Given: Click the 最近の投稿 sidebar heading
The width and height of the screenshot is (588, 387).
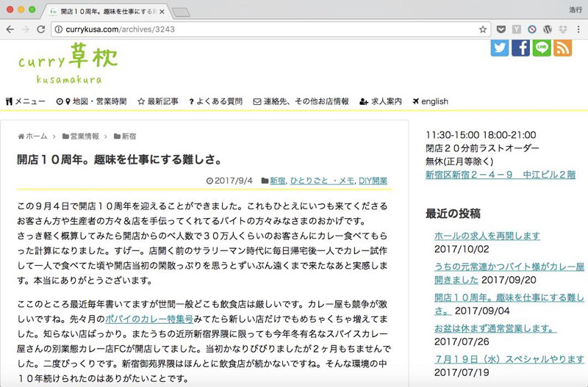Looking at the screenshot, I should pyautogui.click(x=453, y=214).
